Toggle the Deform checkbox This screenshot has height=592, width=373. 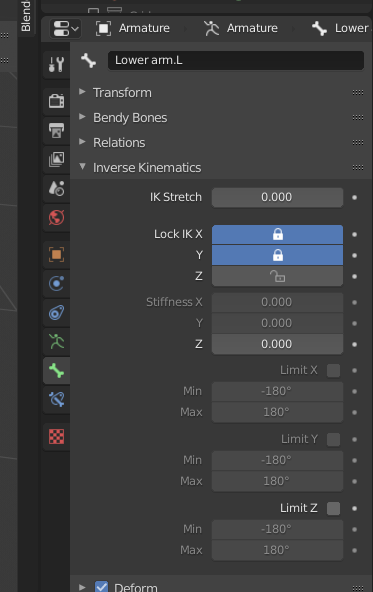(x=101, y=587)
